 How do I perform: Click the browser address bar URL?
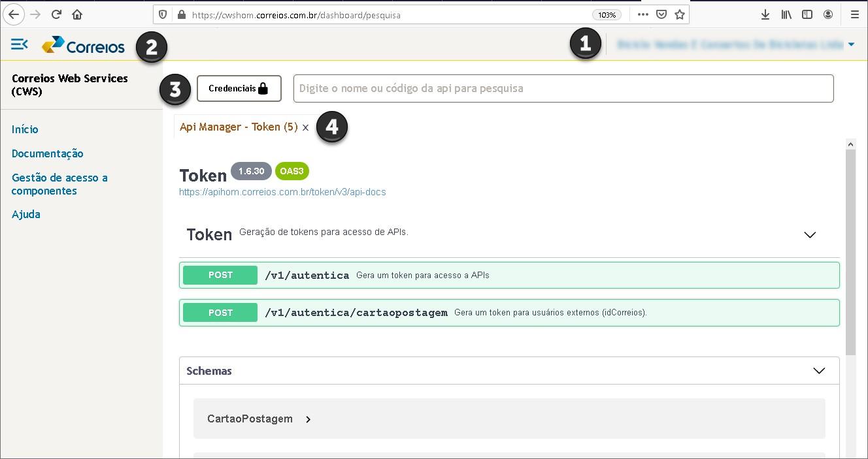pos(296,14)
